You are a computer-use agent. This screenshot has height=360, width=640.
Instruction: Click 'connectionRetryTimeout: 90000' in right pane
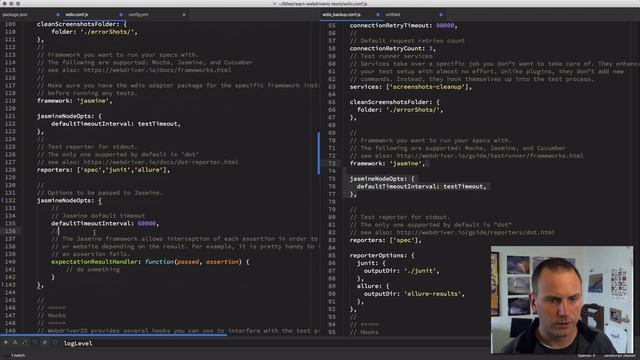403,25
